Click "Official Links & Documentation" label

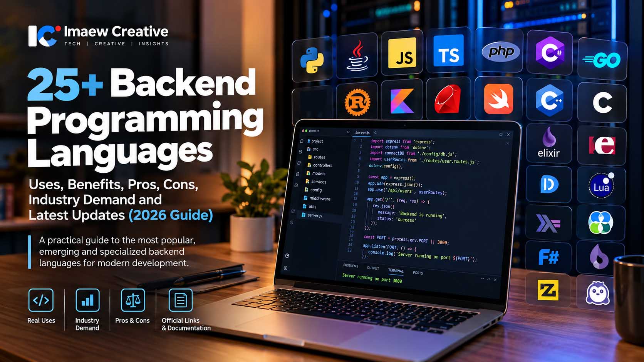[186, 324]
